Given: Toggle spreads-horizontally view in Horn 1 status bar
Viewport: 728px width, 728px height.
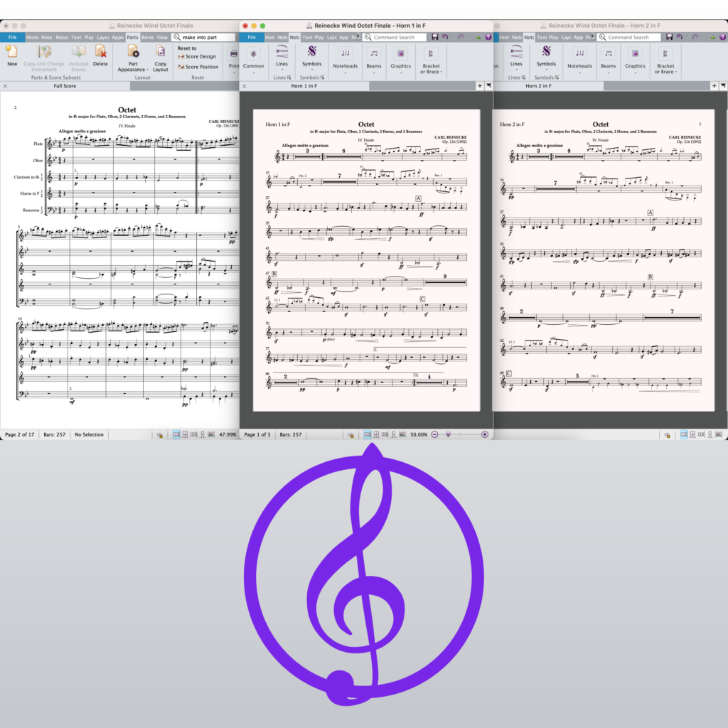Looking at the screenshot, I should pos(368,434).
